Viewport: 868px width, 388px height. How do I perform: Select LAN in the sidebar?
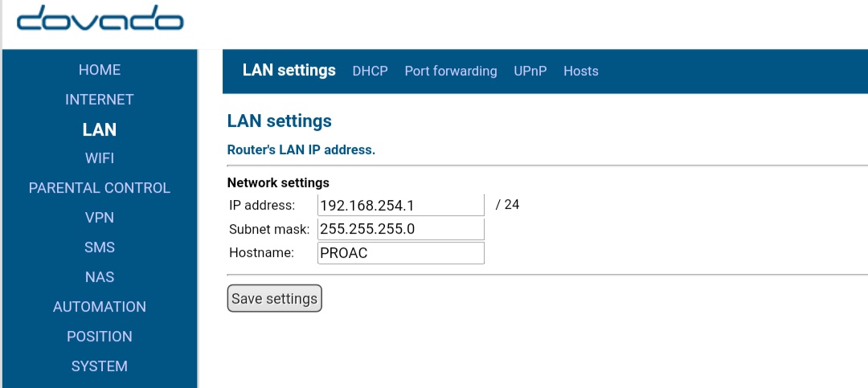point(100,129)
